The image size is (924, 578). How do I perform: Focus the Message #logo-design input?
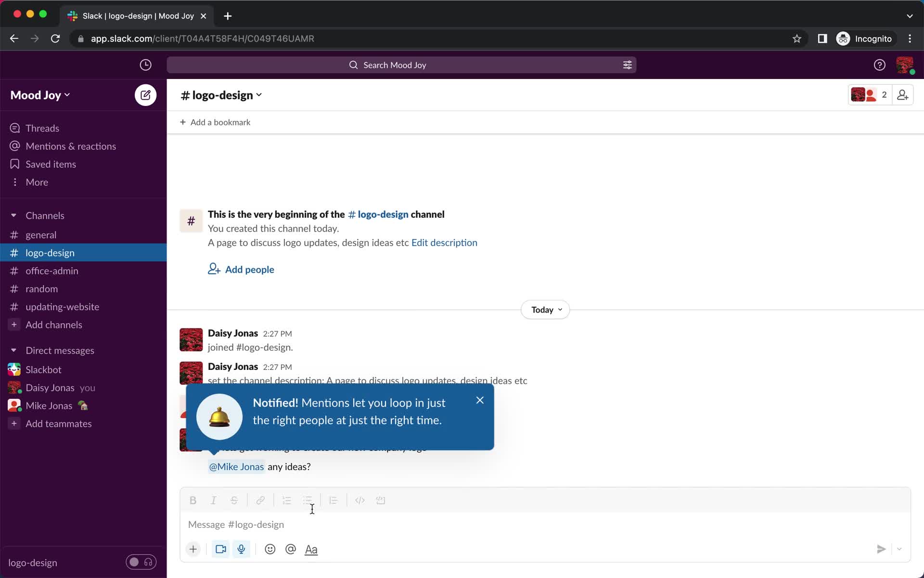tap(545, 525)
